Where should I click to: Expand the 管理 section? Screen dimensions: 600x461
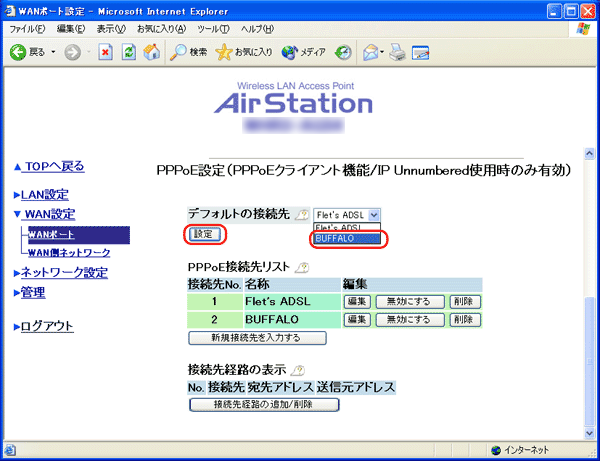point(29,293)
